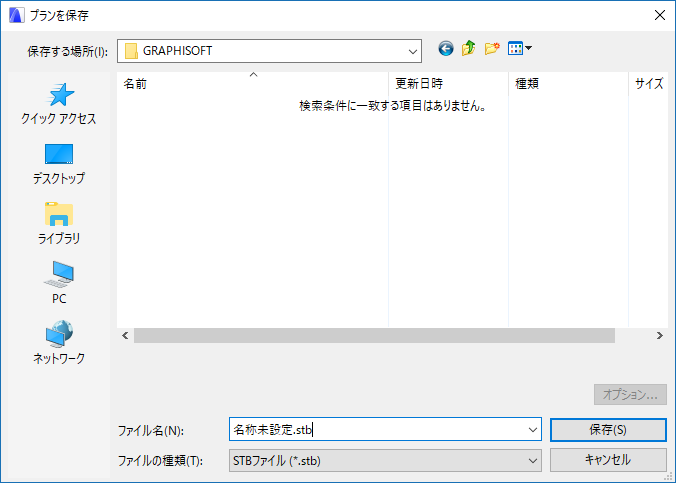676x483 pixels.
Task: Create a new folder
Action: (x=492, y=48)
